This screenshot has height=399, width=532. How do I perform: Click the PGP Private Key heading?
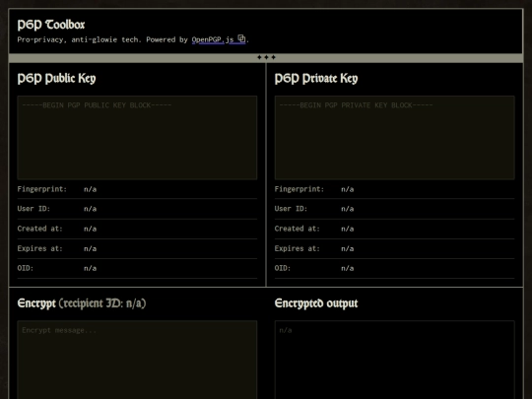[x=316, y=79]
